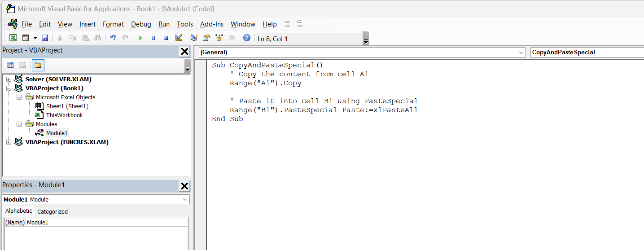This screenshot has width=644, height=250.
Task: Open the Help menu
Action: pos(270,24)
